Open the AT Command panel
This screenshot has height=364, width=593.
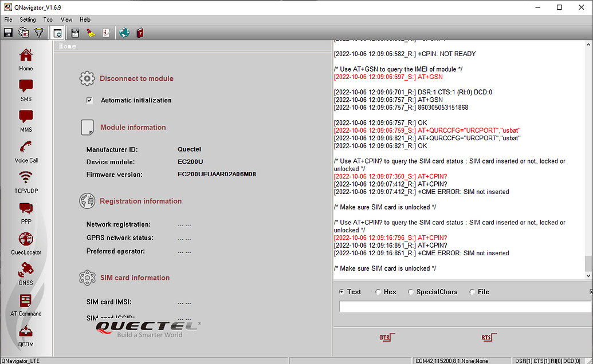coord(26,305)
